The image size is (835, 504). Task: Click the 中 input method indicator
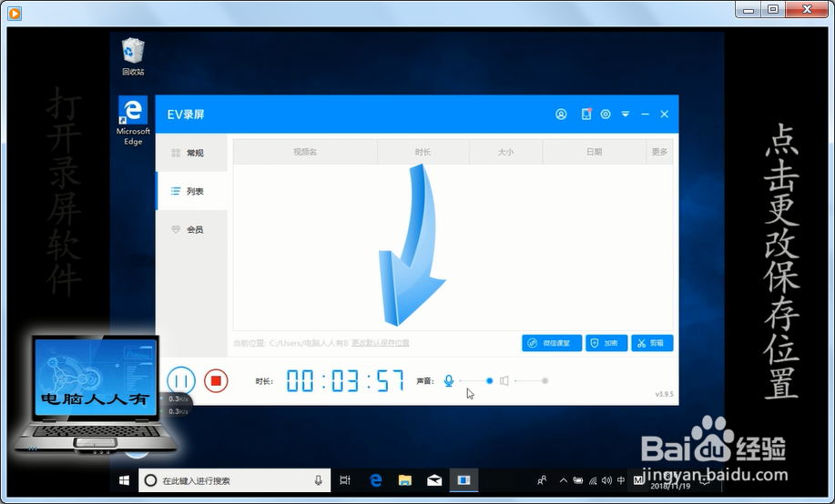click(x=621, y=480)
